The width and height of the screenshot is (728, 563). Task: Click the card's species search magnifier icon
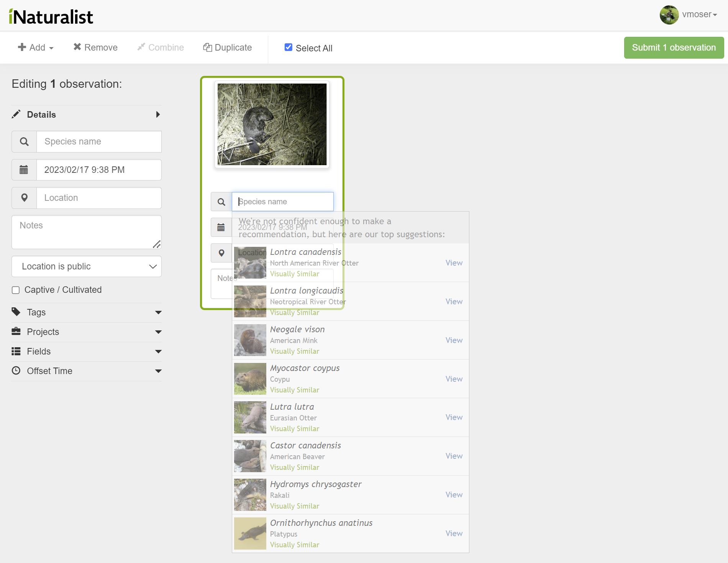[221, 202]
